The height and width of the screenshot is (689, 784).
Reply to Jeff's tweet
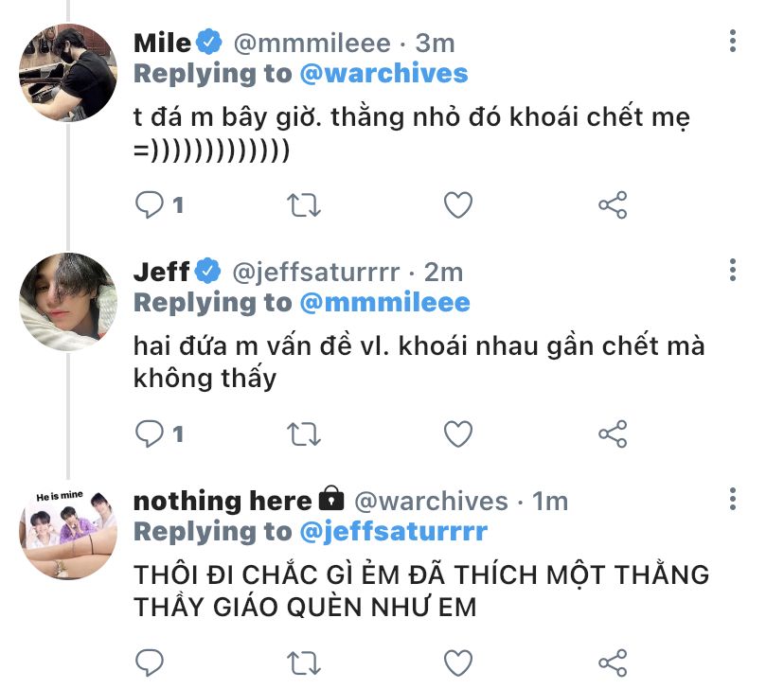point(151,433)
